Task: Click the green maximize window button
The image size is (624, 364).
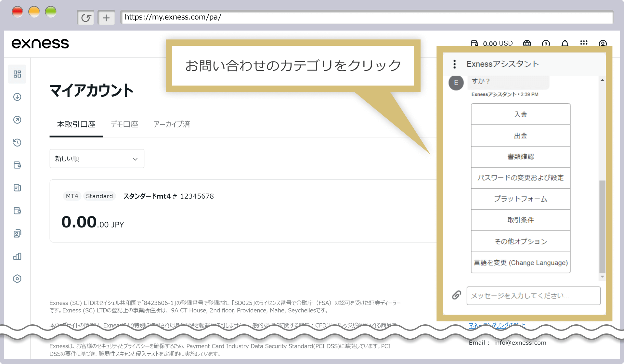Action: (x=51, y=12)
